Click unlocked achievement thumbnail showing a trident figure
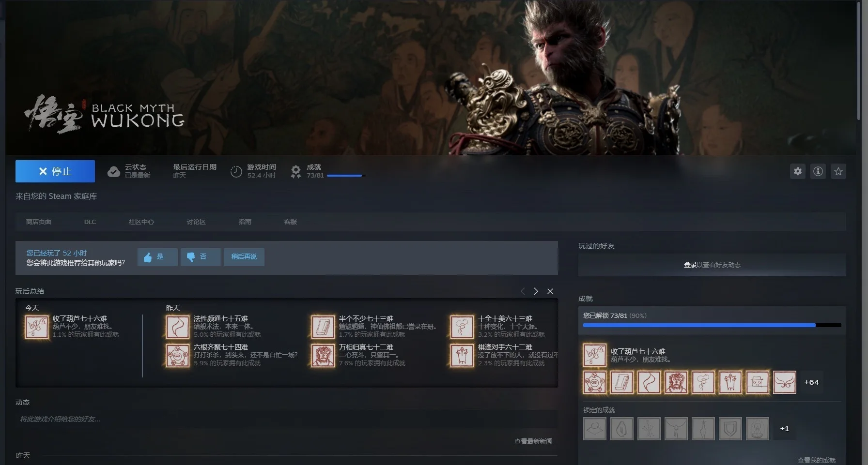868x465 pixels. pos(730,382)
